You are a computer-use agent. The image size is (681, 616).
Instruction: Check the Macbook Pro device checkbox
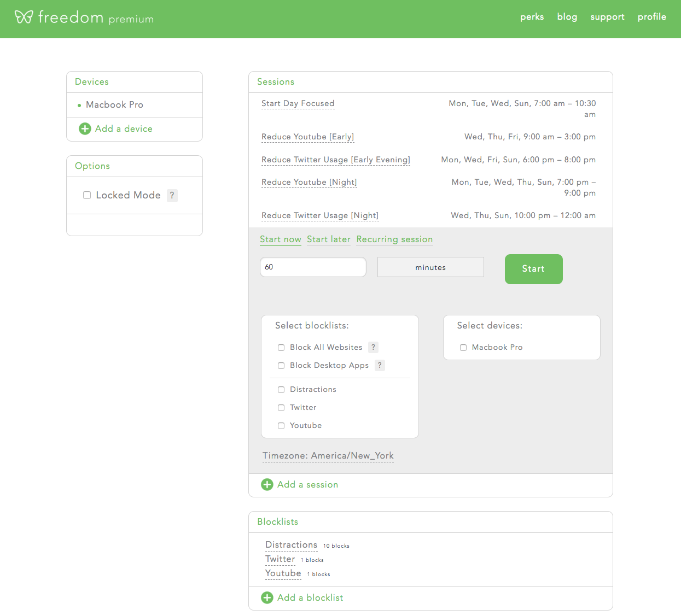463,348
